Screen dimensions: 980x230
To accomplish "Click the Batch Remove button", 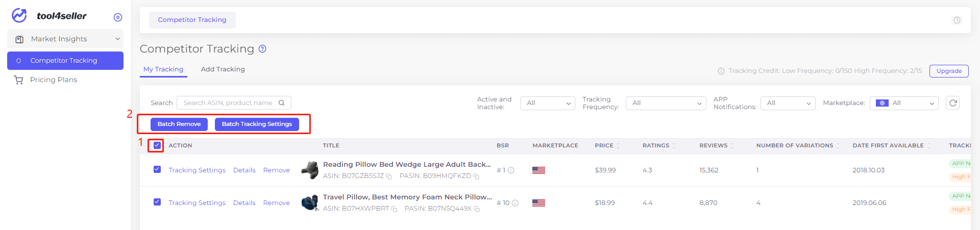I will pos(179,124).
